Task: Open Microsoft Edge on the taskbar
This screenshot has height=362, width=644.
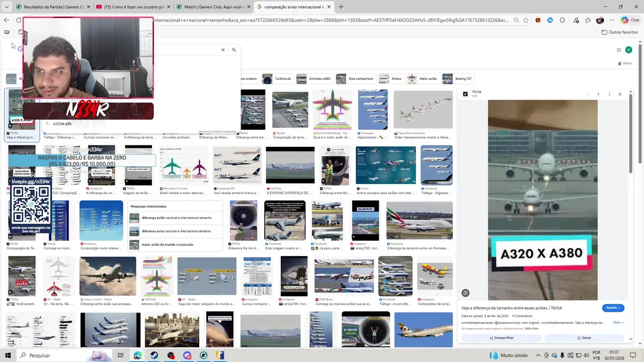Action: click(137, 355)
